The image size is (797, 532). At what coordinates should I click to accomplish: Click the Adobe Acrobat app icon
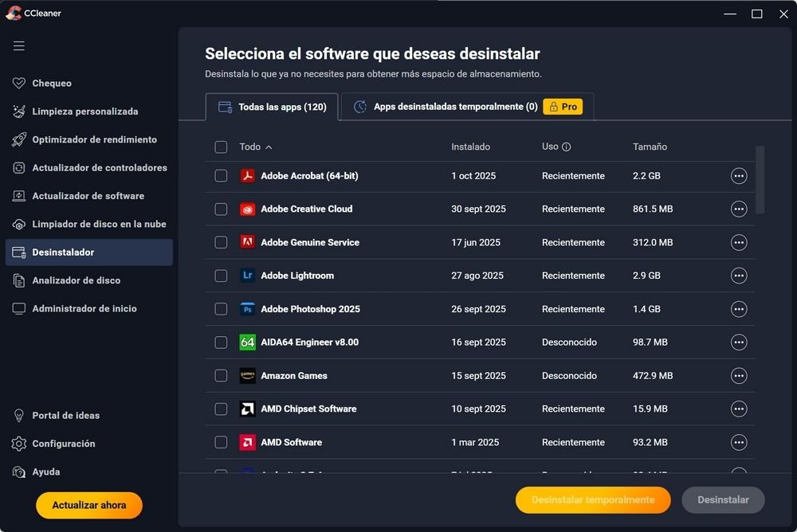click(x=248, y=176)
